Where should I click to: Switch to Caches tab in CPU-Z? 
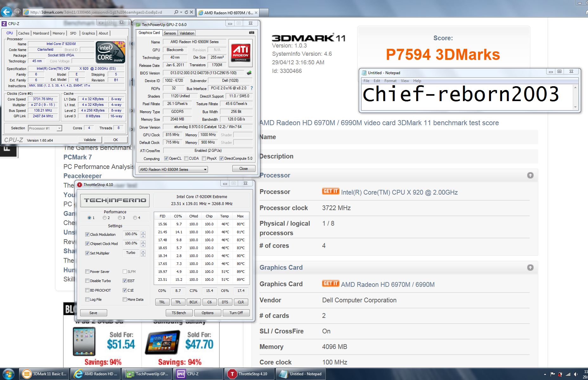point(23,33)
